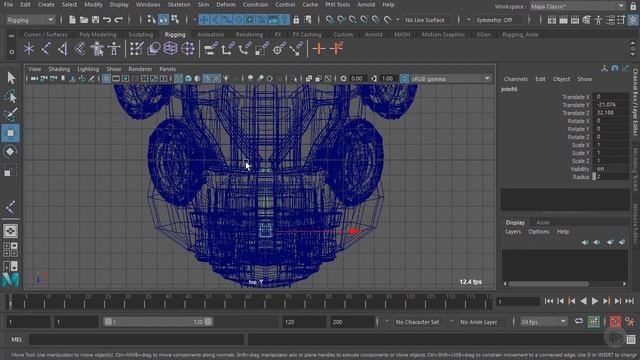Redo the action in status line
This screenshot has height=360, width=640.
coord(119,20)
